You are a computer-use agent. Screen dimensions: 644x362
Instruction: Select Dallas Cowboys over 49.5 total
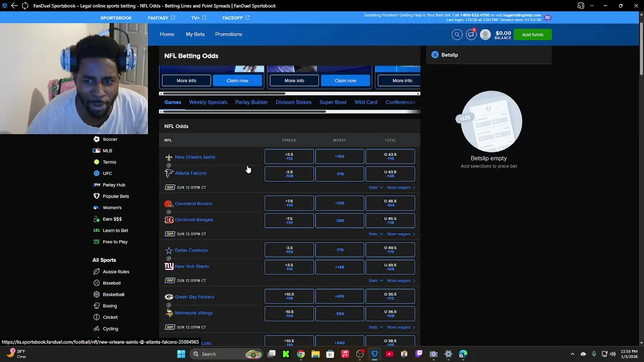(x=390, y=250)
